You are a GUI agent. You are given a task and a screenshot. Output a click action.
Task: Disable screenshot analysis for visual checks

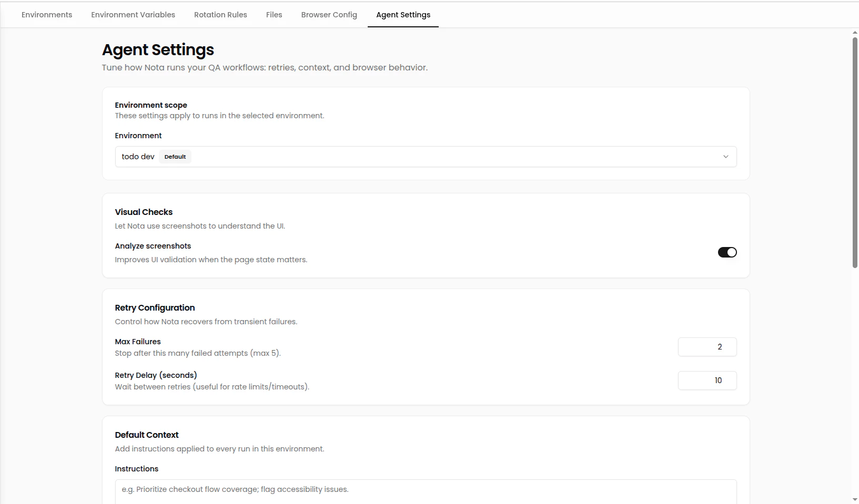click(727, 252)
